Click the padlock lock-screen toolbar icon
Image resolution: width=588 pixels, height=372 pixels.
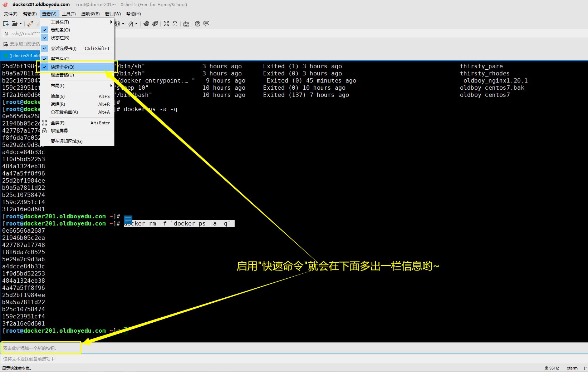pos(175,24)
